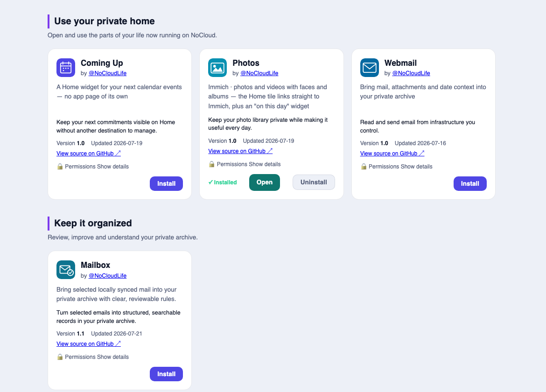The height and width of the screenshot is (392, 546).
Task: Open @NoCloudLife author link under Webmail
Action: pyautogui.click(x=411, y=73)
